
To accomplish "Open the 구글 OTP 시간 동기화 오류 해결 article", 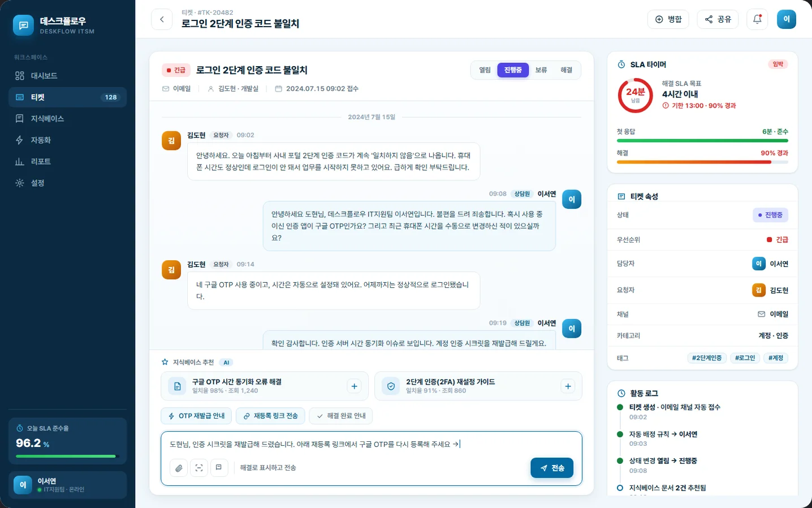I will (x=265, y=386).
